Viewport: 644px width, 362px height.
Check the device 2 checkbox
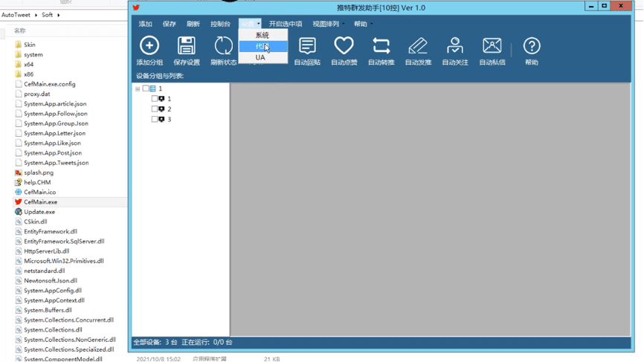pyautogui.click(x=155, y=109)
